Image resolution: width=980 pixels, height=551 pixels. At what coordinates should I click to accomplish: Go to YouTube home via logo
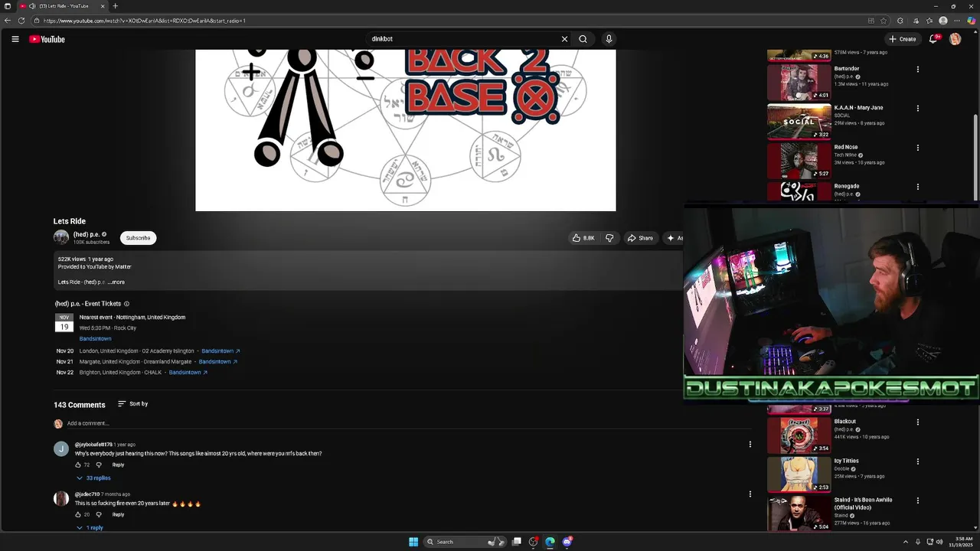click(47, 39)
